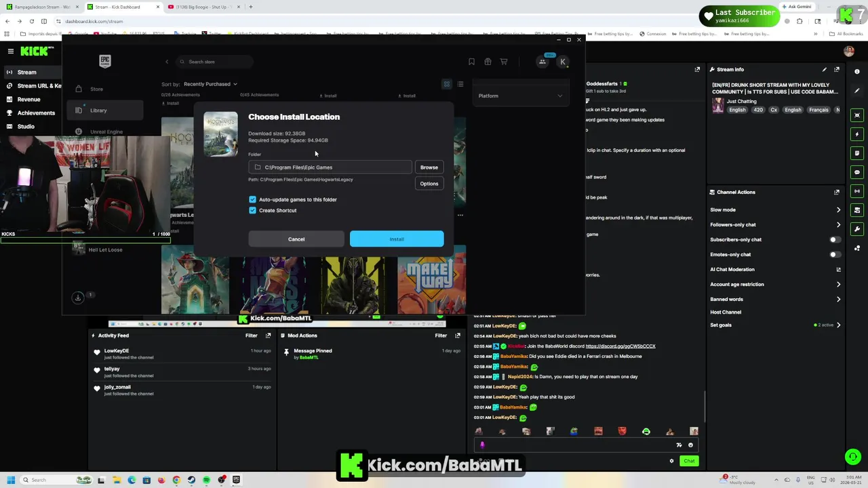Viewport: 868px width, 488px height.
Task: Expand Slow mode settings
Action: [x=775, y=209]
